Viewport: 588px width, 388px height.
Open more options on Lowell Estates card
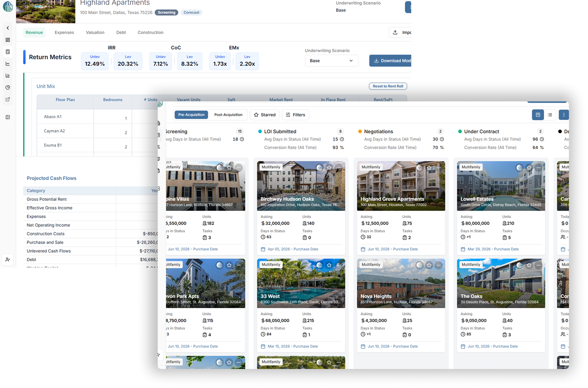539,168
